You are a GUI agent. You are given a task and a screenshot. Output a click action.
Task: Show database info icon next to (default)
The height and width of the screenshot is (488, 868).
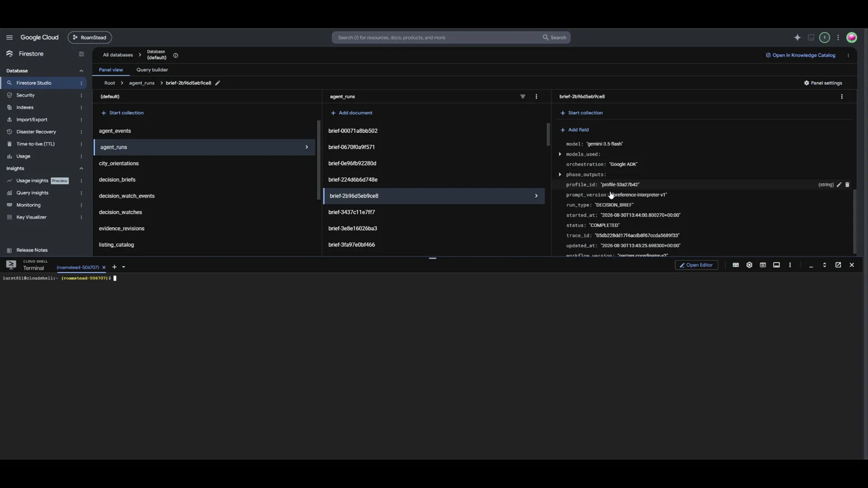[x=175, y=55]
